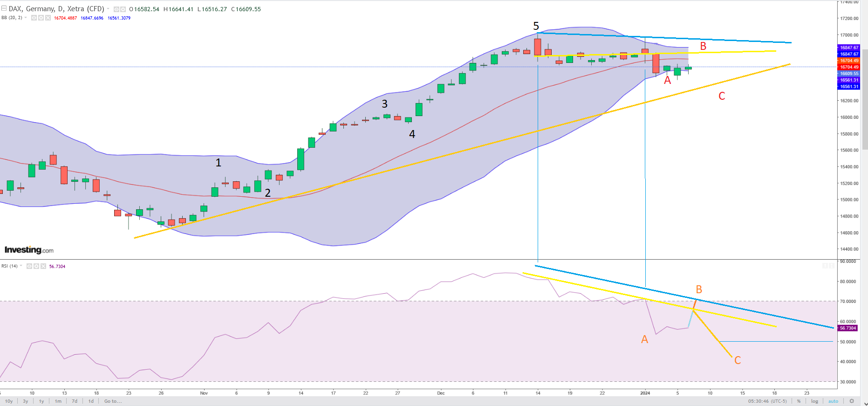868x406 pixels.
Task: Select the 1m time range
Action: [58, 401]
